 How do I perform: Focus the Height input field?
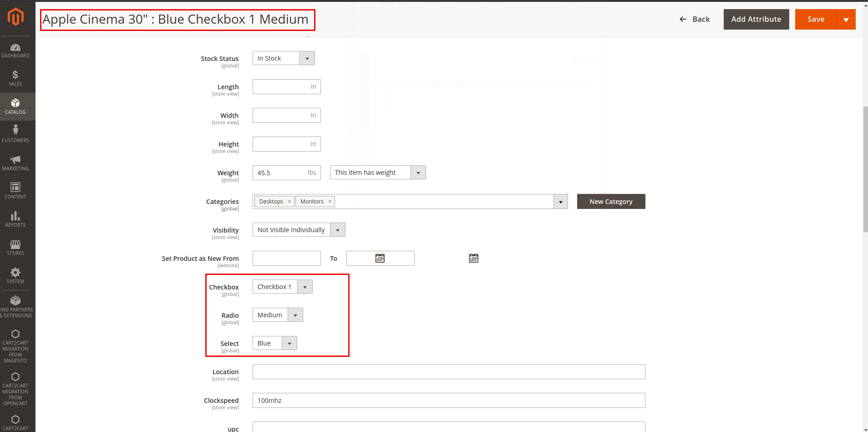286,144
